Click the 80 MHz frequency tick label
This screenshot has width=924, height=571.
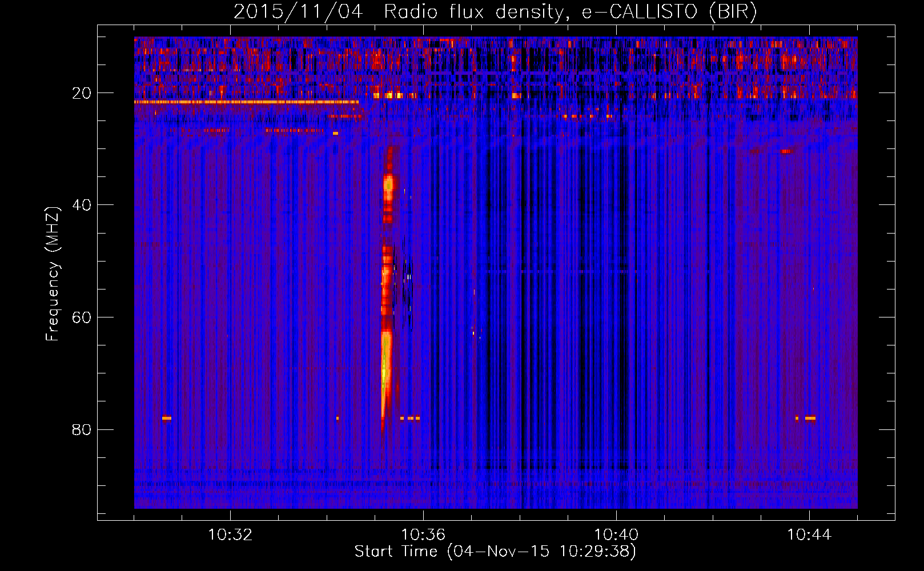[x=82, y=429]
